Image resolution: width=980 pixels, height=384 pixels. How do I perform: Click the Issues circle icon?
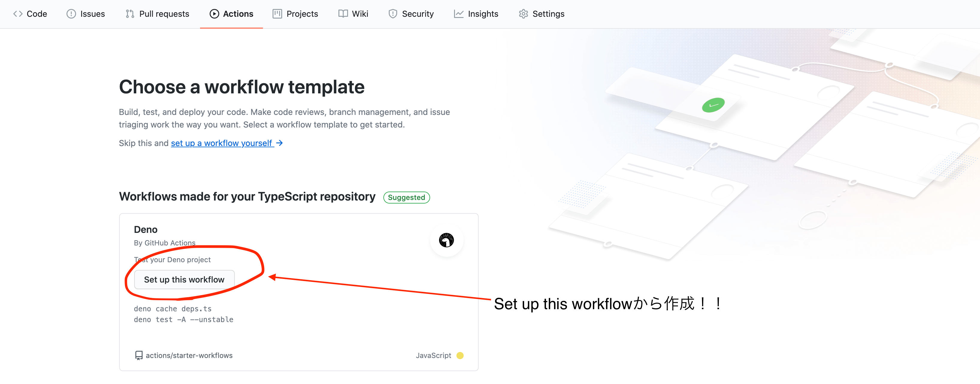(x=71, y=14)
